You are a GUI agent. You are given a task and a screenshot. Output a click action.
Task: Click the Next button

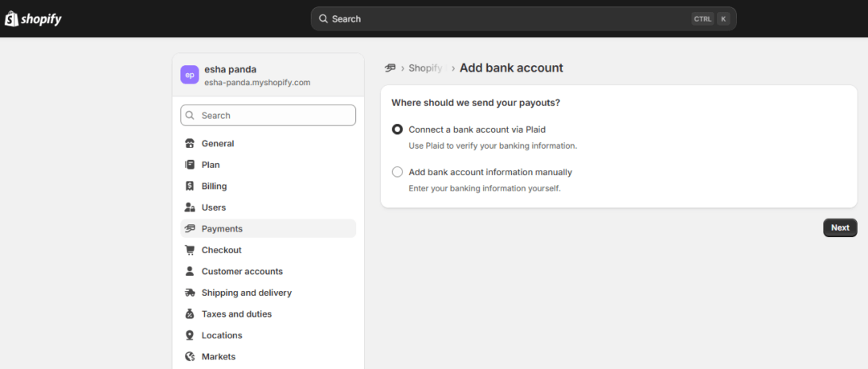pyautogui.click(x=840, y=228)
